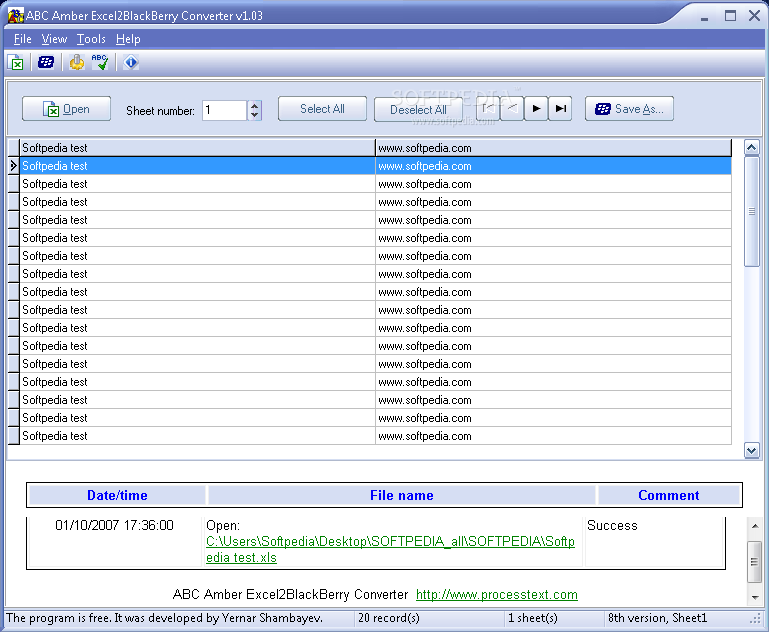Image resolution: width=769 pixels, height=632 pixels.
Task: Click the ABC spell-check toolbar icon
Action: tap(100, 62)
